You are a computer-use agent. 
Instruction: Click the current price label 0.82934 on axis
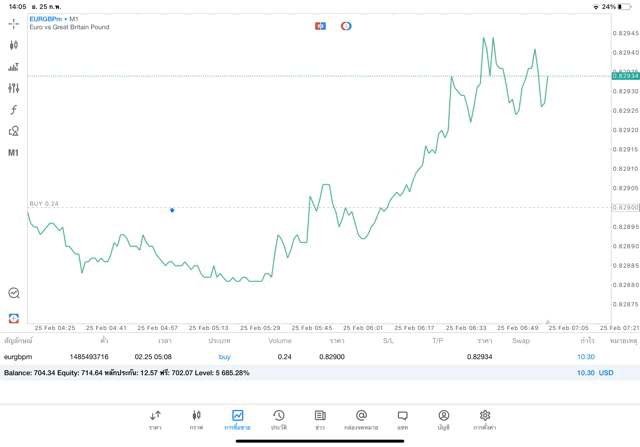[625, 76]
